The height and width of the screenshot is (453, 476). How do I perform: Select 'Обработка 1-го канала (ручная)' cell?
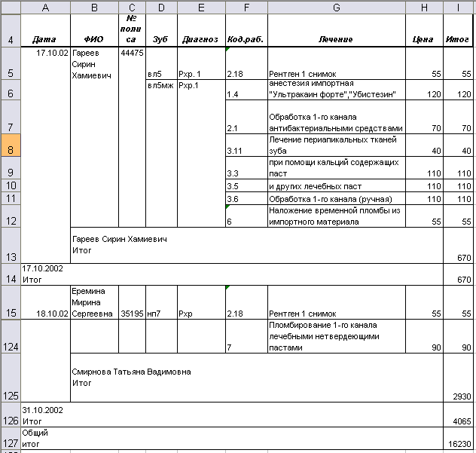click(x=337, y=198)
